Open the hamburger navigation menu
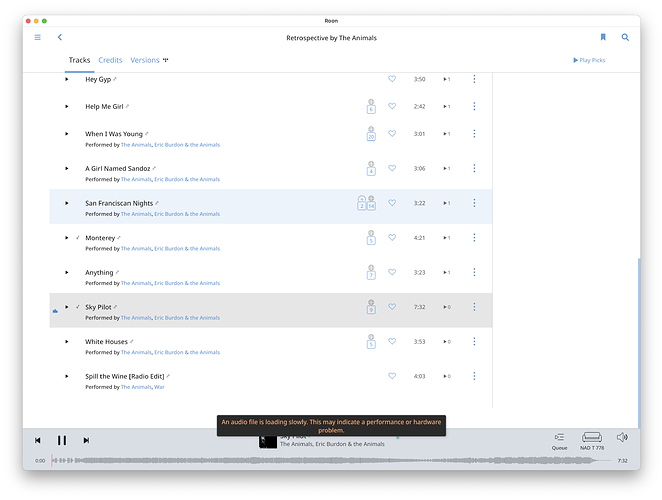This screenshot has width=662, height=500. click(38, 37)
